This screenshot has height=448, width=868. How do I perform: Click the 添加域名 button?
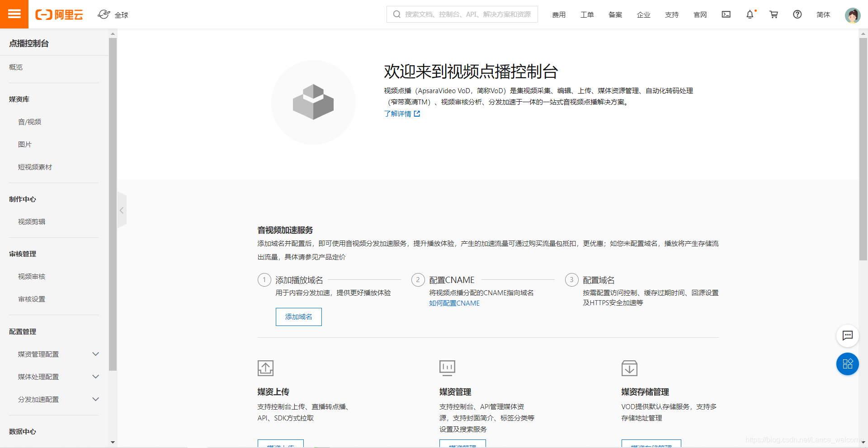298,317
